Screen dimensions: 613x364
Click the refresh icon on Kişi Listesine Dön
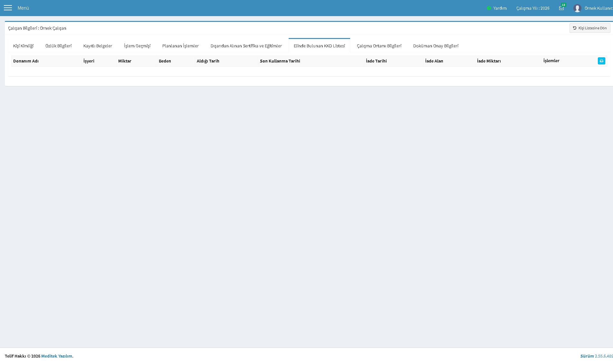(574, 28)
